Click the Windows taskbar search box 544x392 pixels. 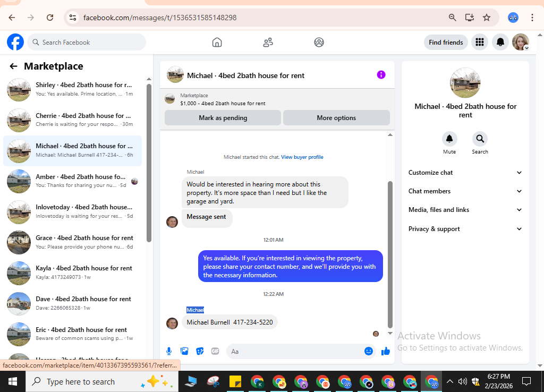(102, 381)
